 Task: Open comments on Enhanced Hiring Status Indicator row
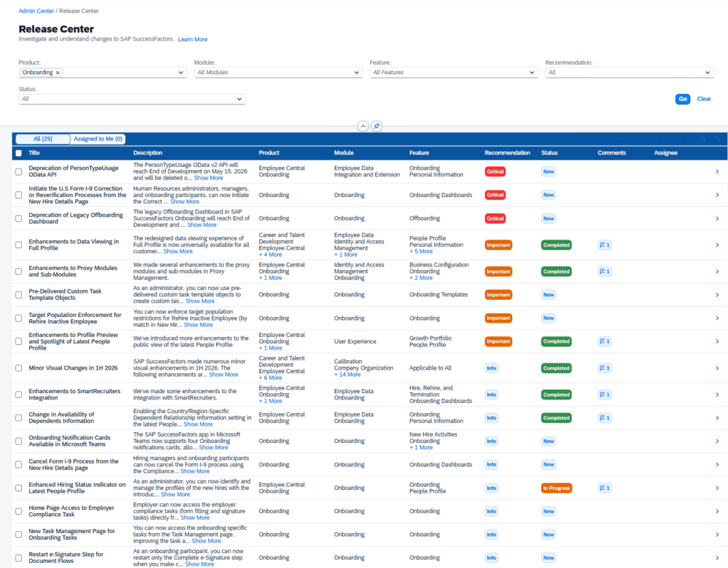point(604,488)
